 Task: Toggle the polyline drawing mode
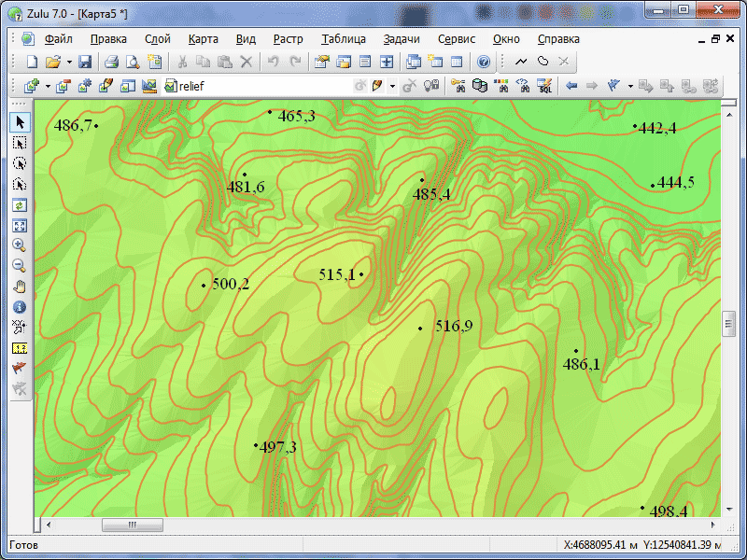tap(521, 63)
